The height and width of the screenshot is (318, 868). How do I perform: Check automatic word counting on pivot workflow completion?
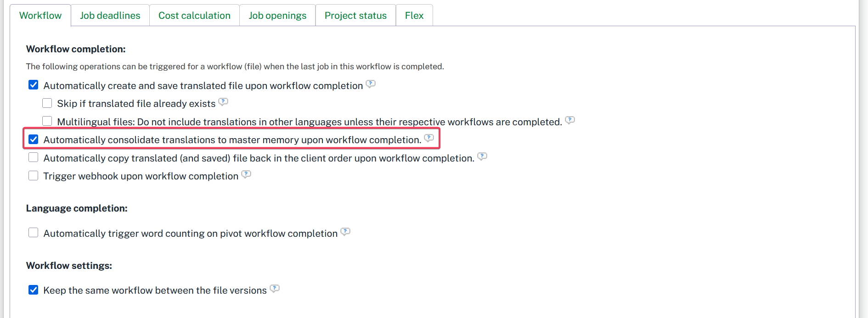[x=34, y=233]
